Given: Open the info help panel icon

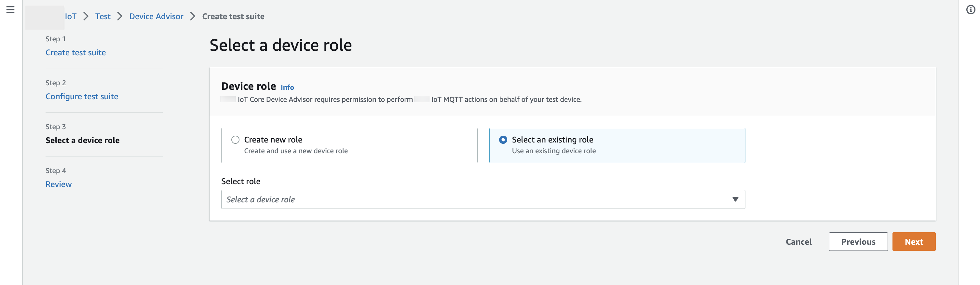Looking at the screenshot, I should (x=971, y=10).
